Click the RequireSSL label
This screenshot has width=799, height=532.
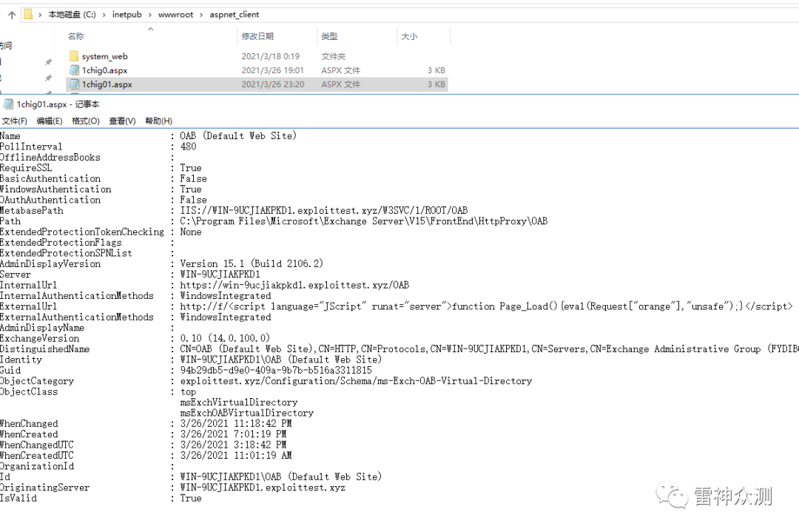click(26, 168)
